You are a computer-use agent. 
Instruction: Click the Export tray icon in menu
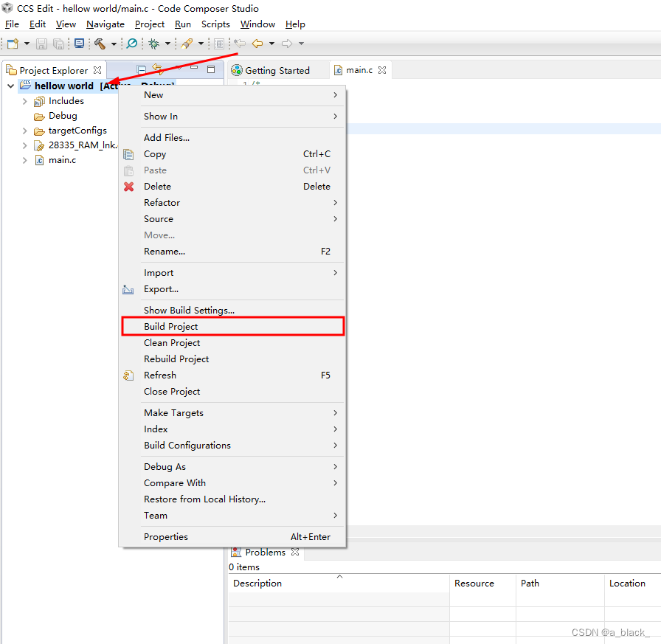[x=128, y=290]
